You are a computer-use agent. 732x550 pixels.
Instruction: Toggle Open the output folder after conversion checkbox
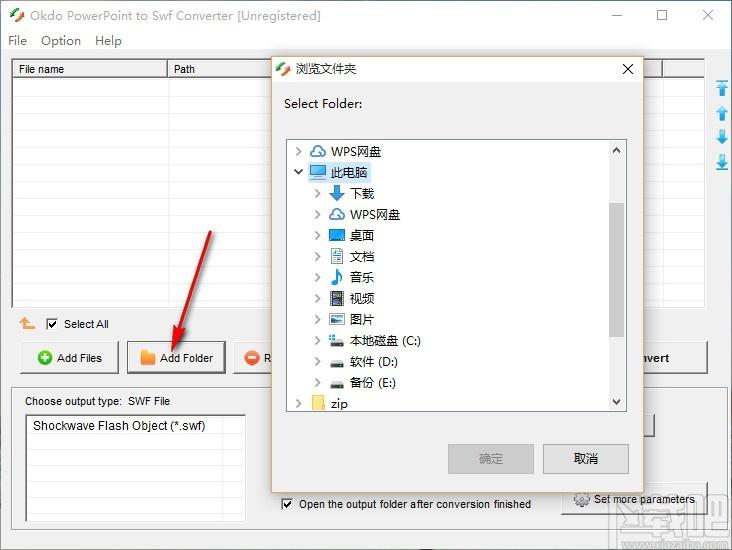coord(287,504)
